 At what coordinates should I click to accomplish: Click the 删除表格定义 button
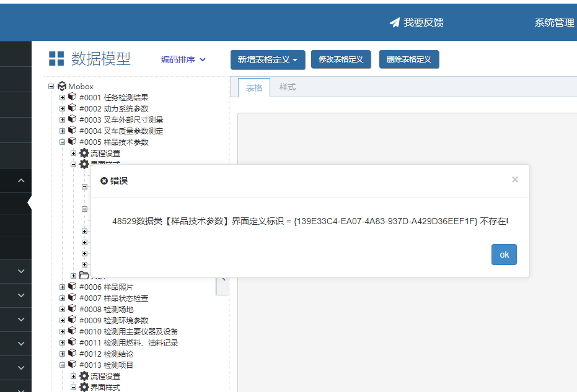pyautogui.click(x=409, y=59)
